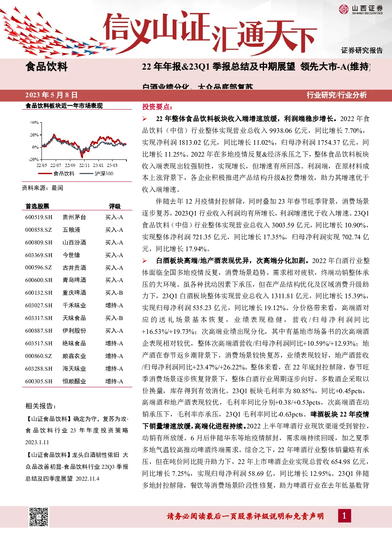
Task: Select stock name 贵州茅台
Action: tap(74, 217)
